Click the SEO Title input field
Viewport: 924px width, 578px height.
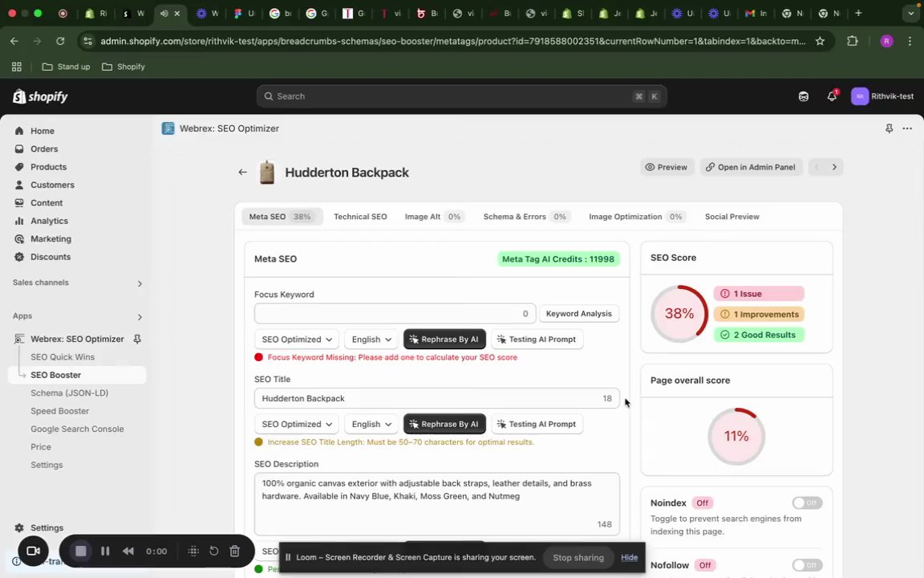pos(436,398)
